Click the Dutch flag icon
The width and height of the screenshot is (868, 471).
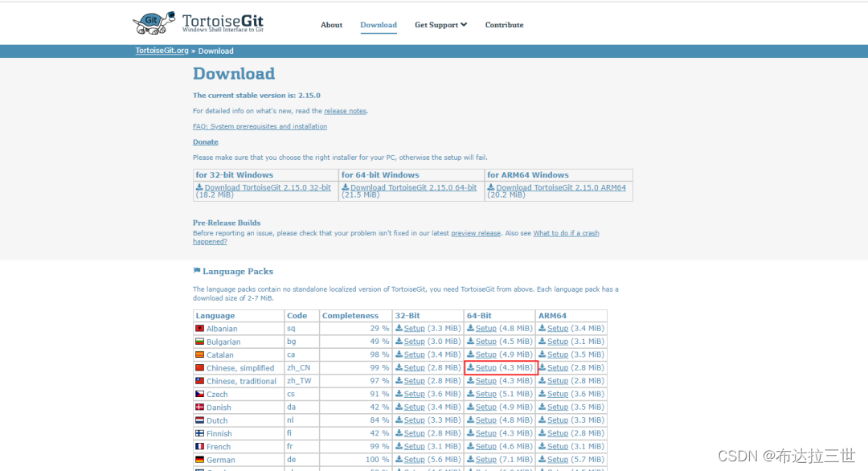pyautogui.click(x=200, y=420)
